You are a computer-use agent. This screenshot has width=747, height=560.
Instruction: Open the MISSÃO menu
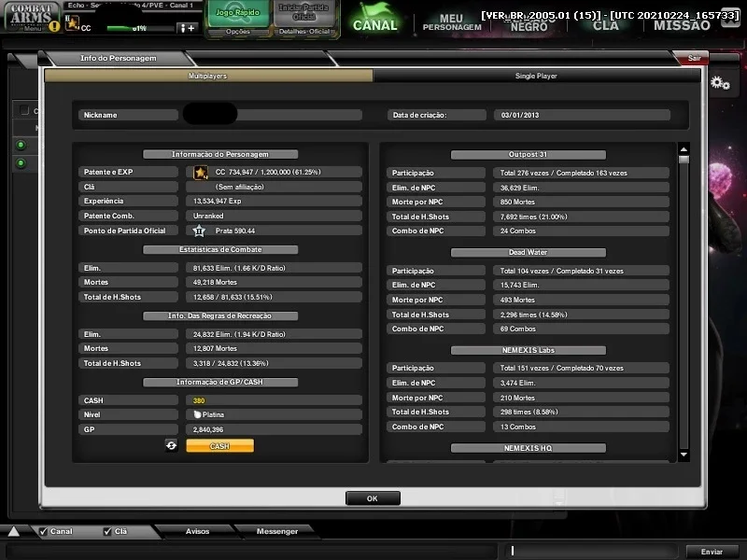coord(682,25)
